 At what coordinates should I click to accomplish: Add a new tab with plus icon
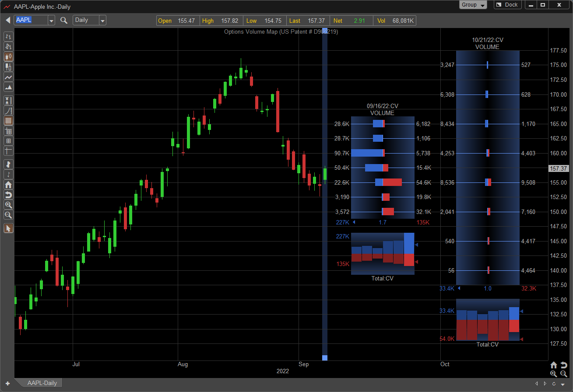tap(7, 383)
